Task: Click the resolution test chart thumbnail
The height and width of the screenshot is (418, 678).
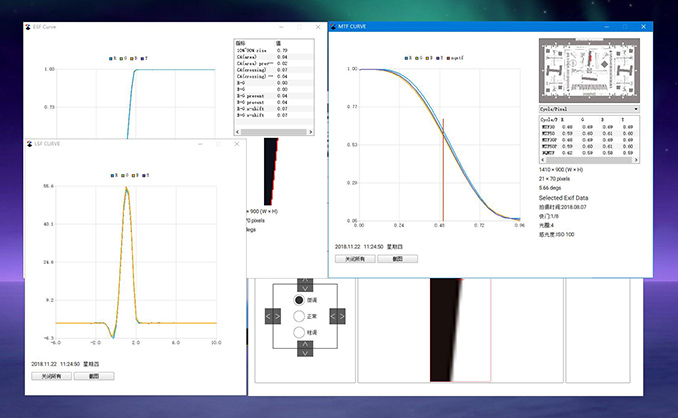Action: click(x=588, y=70)
